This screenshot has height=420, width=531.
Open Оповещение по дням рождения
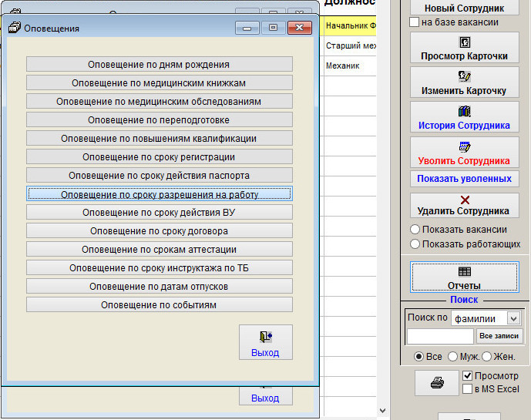coord(159,64)
